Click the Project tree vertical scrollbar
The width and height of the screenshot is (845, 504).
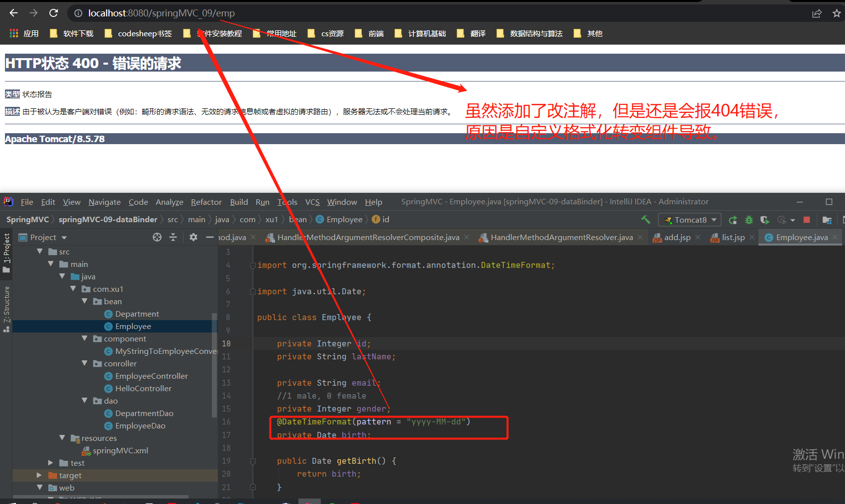215,364
